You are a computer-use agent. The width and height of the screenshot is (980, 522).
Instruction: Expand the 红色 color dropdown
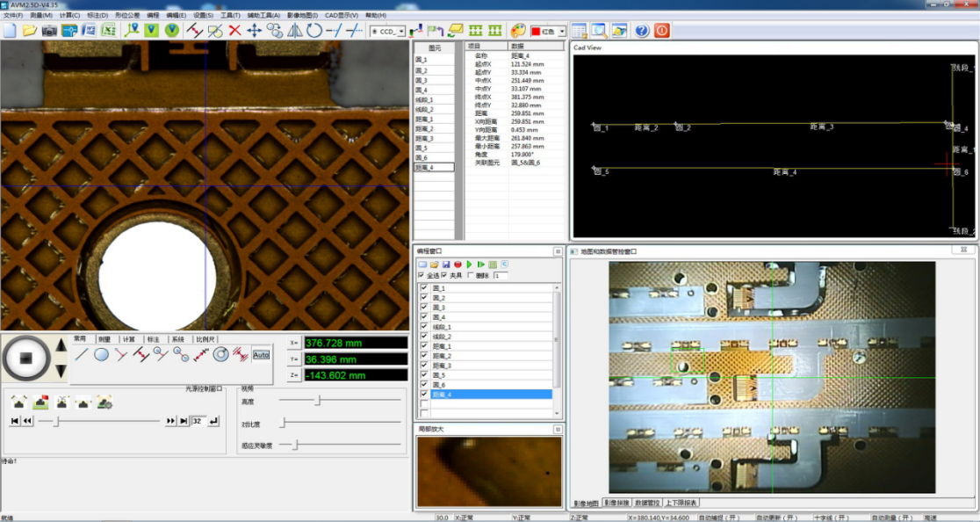tap(562, 32)
